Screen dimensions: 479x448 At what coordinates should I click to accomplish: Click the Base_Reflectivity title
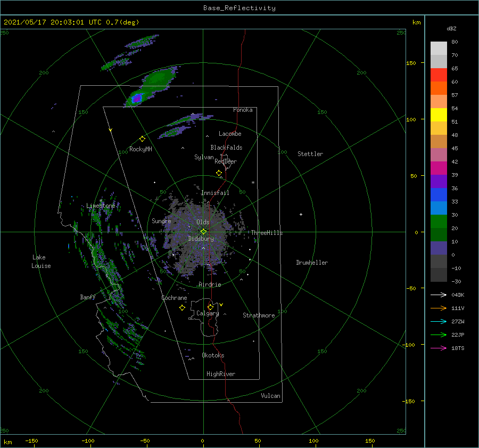pos(240,8)
